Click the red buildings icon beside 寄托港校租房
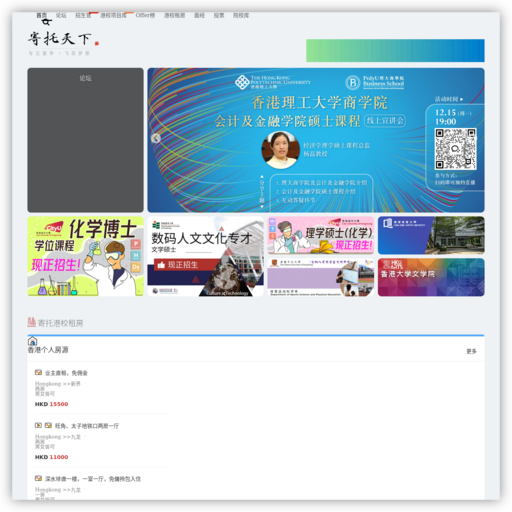Screen dimensions: 512x512 coord(32,322)
